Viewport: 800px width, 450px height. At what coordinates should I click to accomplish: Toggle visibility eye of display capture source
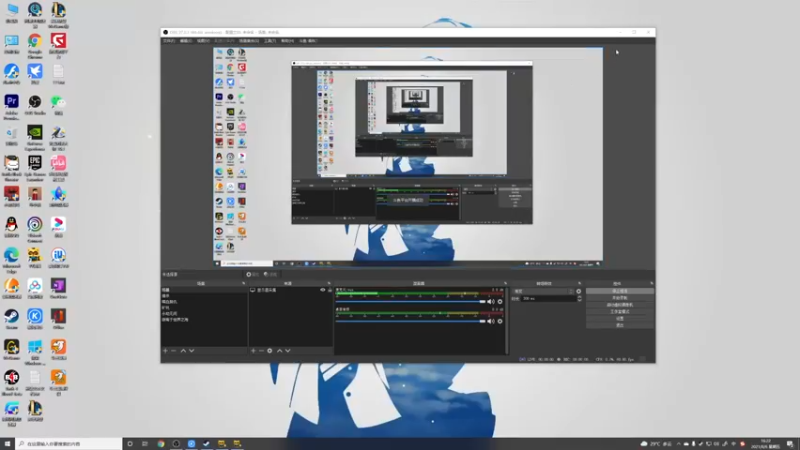coord(322,290)
